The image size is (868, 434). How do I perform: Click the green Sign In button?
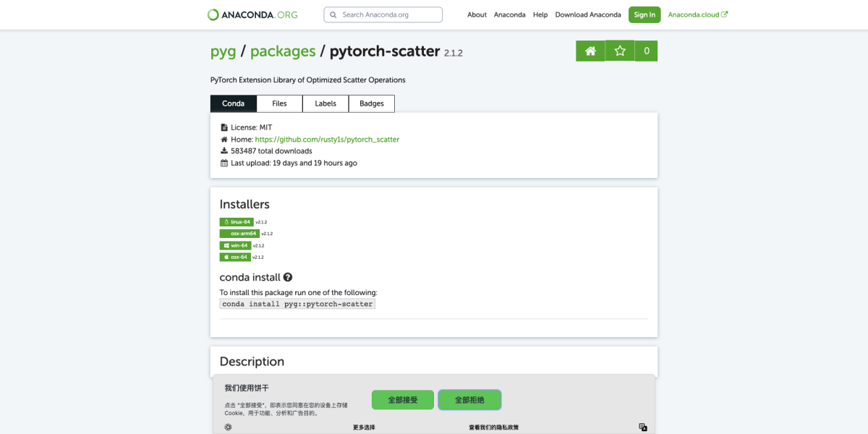[x=644, y=14]
